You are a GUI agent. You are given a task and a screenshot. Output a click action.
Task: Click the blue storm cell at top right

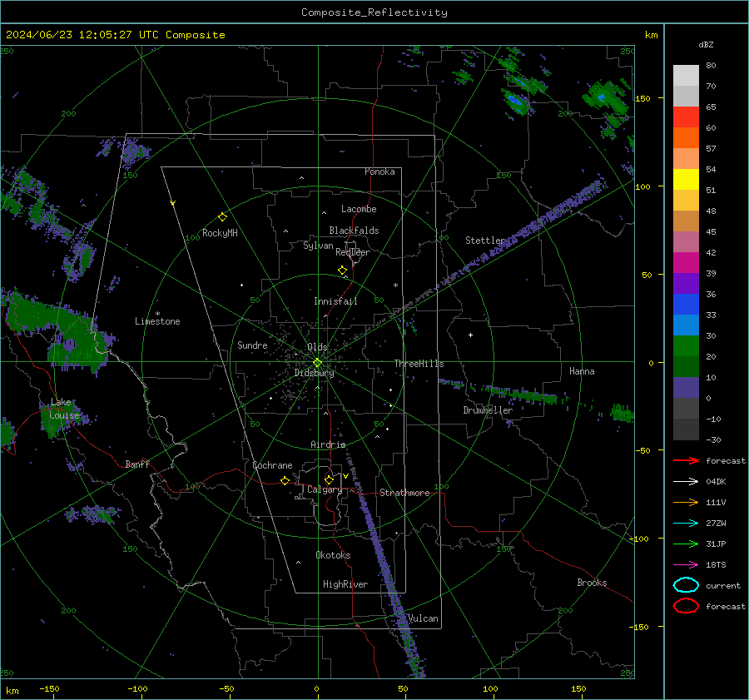tap(516, 101)
